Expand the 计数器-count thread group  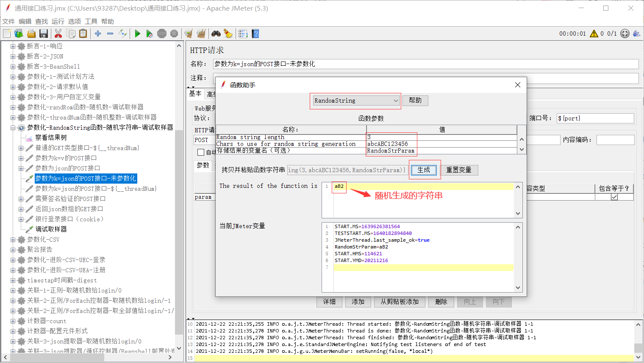13,321
